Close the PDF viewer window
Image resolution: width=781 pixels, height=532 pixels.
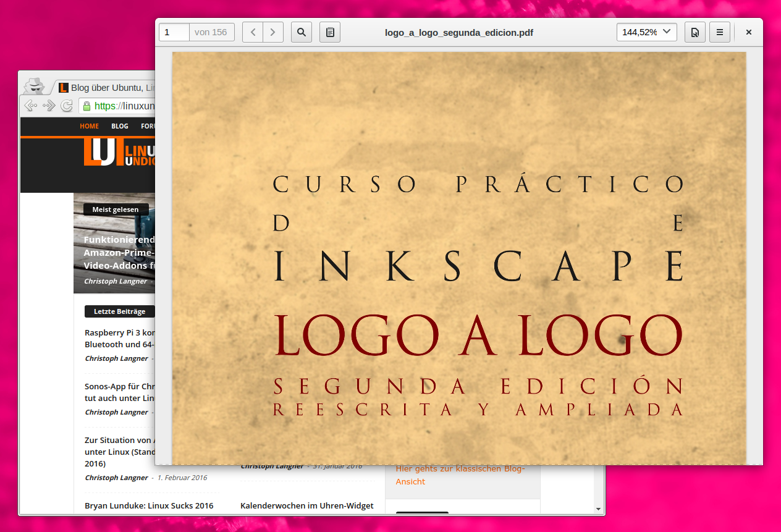[x=749, y=32]
